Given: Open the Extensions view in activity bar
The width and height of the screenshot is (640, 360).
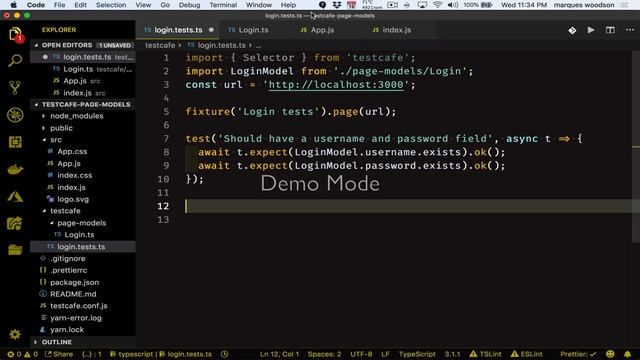Looking at the screenshot, I should [x=15, y=142].
